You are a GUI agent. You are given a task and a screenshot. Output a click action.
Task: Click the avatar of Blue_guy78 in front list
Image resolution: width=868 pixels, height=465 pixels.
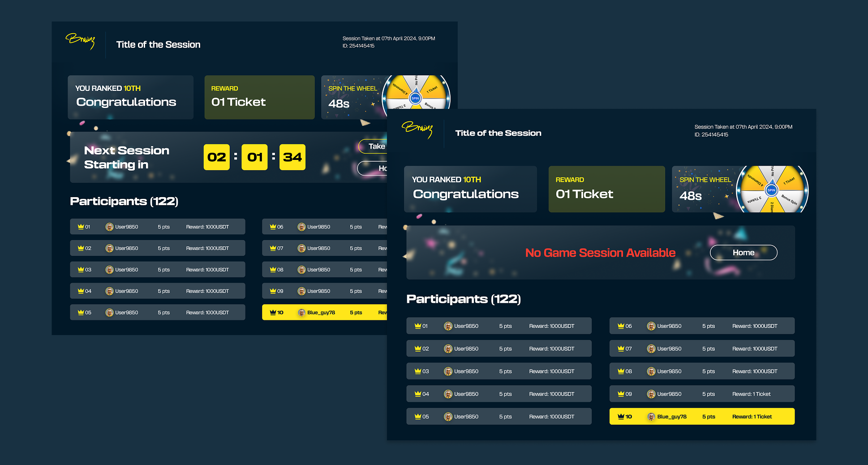(651, 417)
